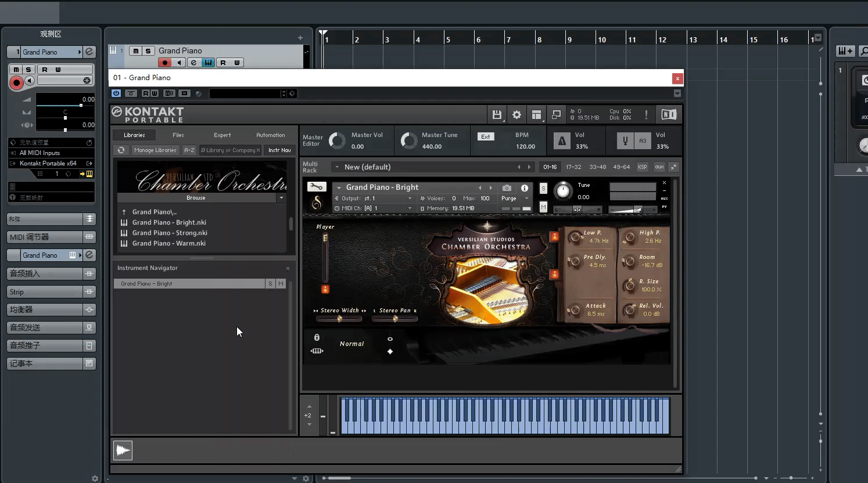868x483 pixels.
Task: Toggle monitor speaker on Grand Piano track
Action: click(x=180, y=63)
